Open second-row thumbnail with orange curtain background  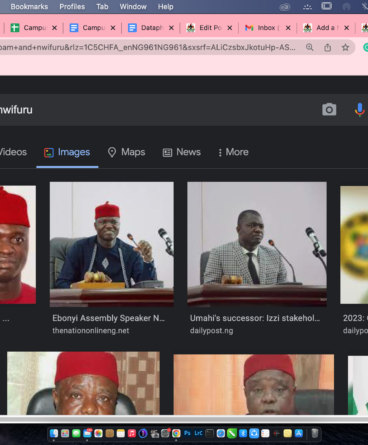(254, 384)
